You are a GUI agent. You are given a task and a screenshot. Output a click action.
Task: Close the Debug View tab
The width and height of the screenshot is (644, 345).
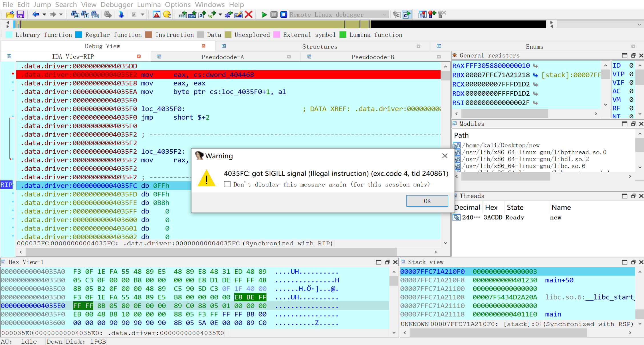[203, 46]
